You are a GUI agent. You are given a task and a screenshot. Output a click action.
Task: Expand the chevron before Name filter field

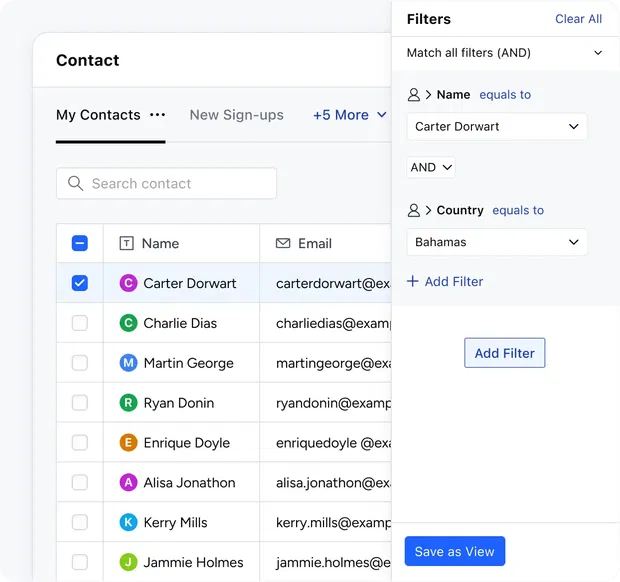[x=428, y=95]
